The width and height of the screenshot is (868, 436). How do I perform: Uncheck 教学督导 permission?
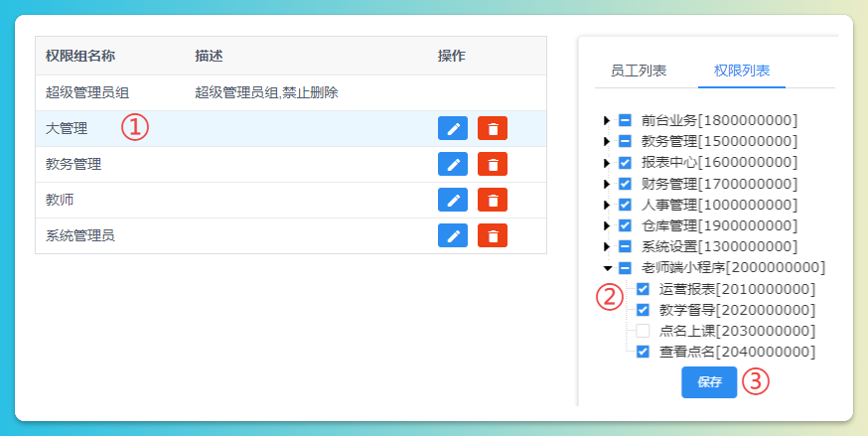point(643,310)
